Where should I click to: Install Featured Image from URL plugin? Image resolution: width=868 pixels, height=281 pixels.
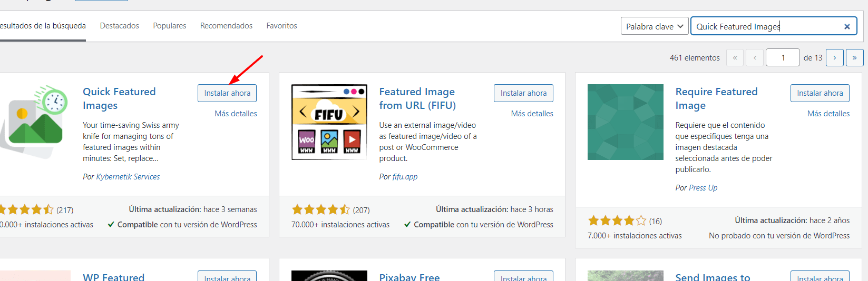point(523,93)
